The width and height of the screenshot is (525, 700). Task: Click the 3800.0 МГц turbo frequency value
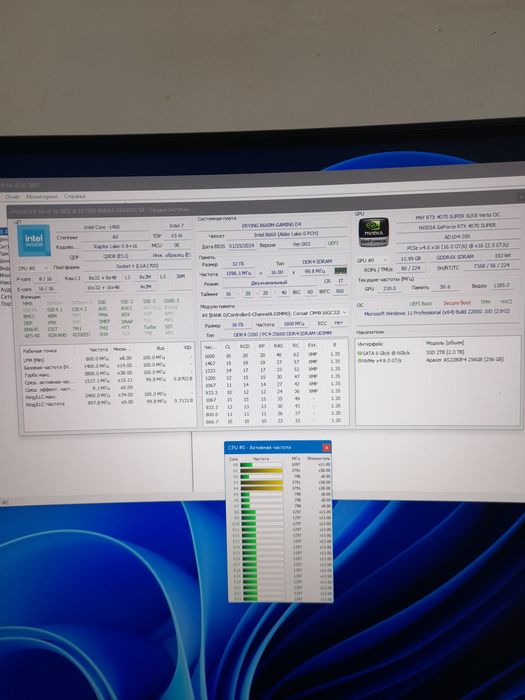tap(98, 373)
